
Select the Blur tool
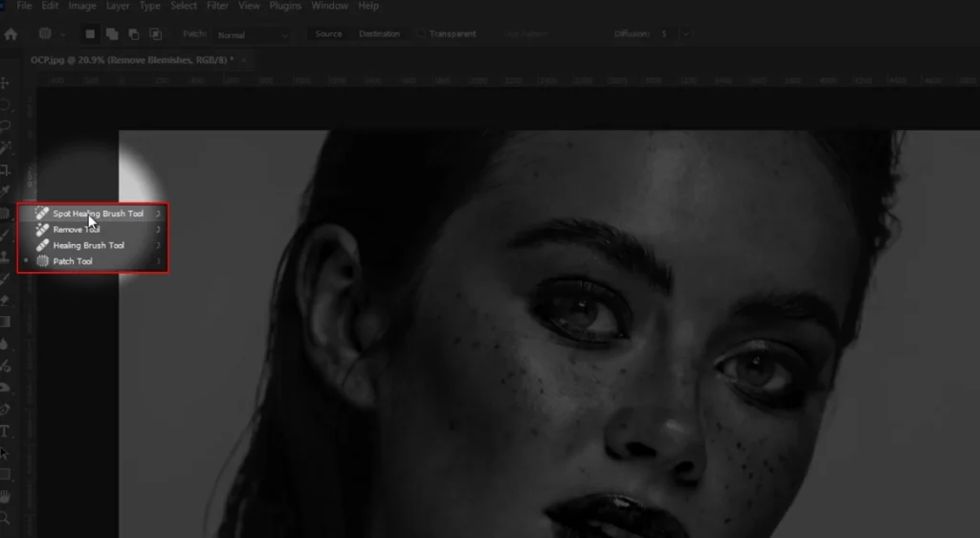click(x=5, y=344)
